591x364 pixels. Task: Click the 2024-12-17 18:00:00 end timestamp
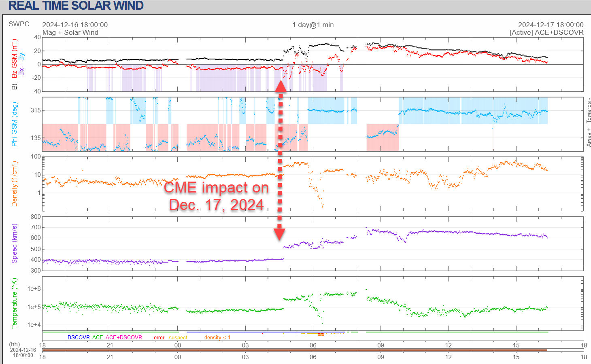pos(551,25)
